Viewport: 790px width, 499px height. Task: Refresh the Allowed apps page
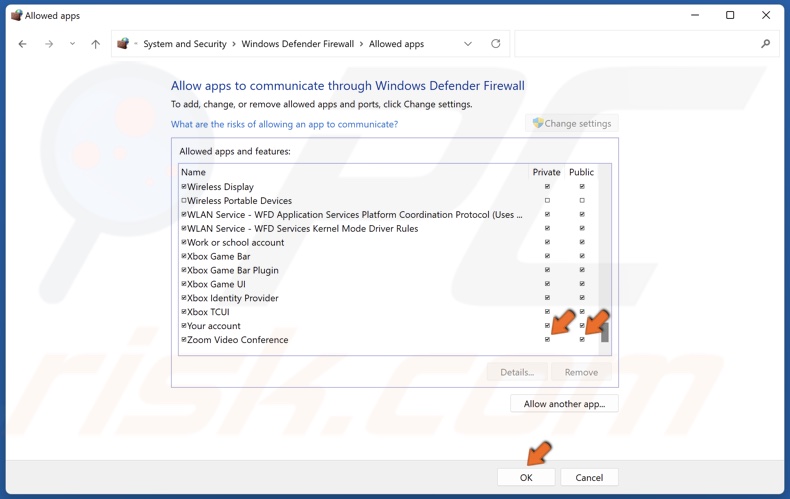tap(496, 44)
